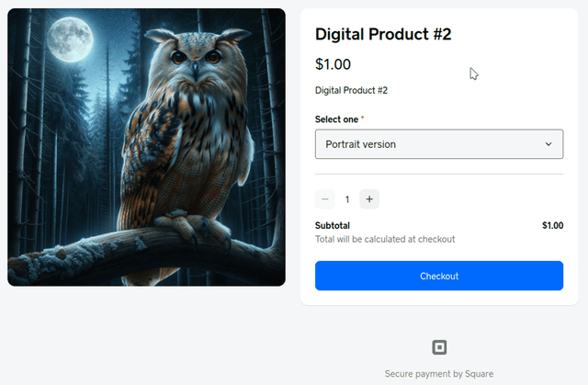
Task: Click the $1.00 price below the title
Action: [x=333, y=64]
